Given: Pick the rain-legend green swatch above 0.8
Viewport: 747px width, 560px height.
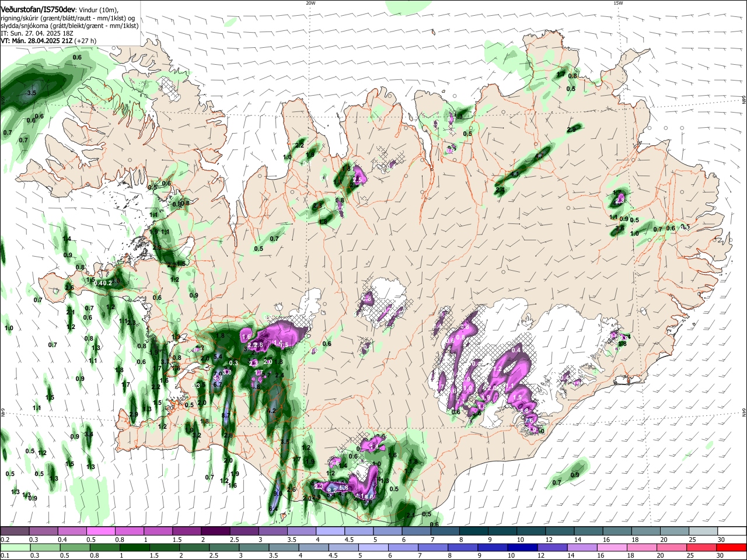Looking at the screenshot, I should [x=105, y=548].
